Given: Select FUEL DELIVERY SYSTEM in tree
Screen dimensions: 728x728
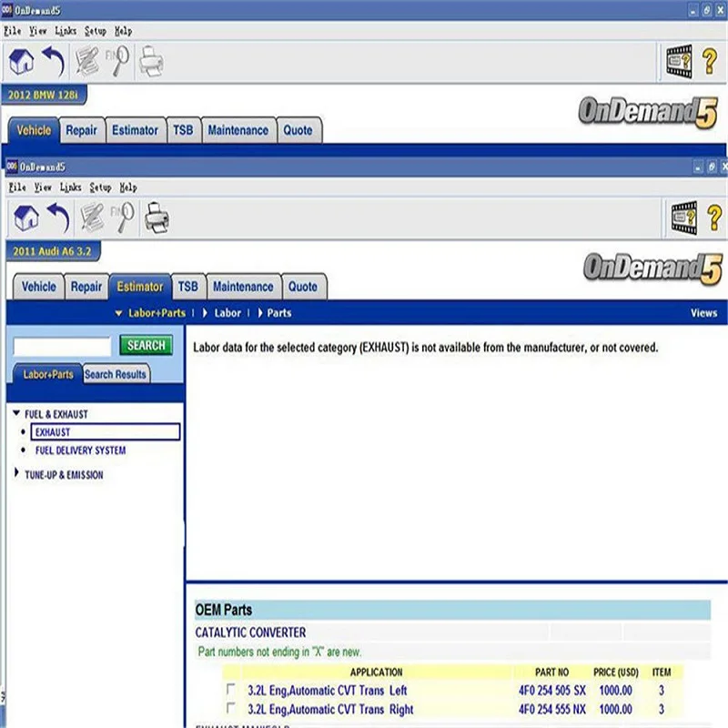Looking at the screenshot, I should (x=81, y=450).
